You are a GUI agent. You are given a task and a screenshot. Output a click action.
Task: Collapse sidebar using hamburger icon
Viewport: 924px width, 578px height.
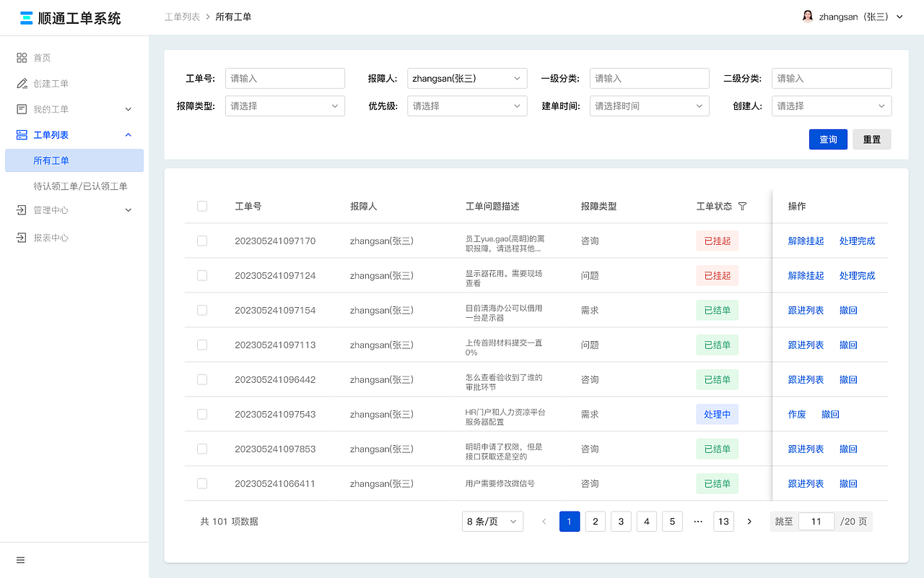point(20,560)
